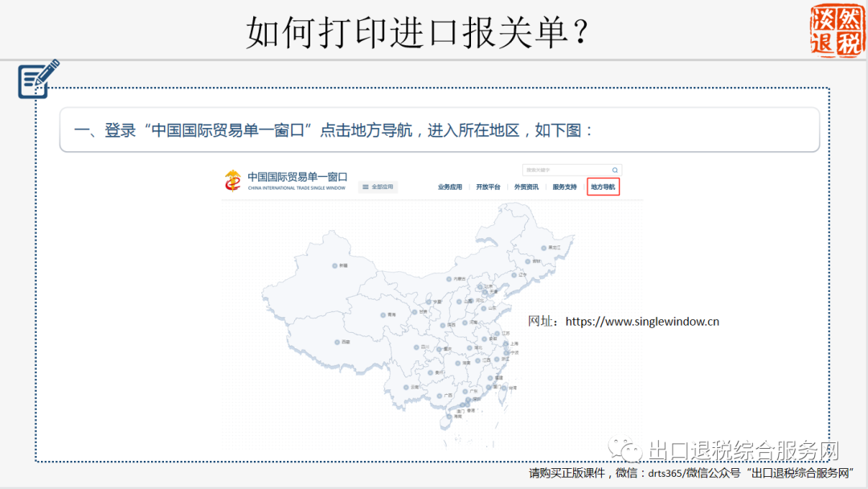Screen dimensions: 868x489
Task: Click the 甘肃 marker on the map
Action: tap(415, 312)
